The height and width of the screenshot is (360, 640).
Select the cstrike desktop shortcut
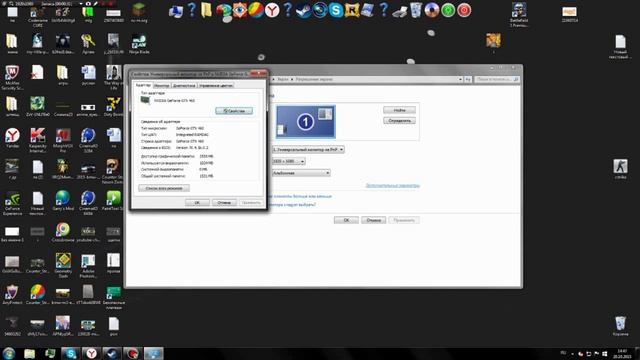tap(620, 169)
